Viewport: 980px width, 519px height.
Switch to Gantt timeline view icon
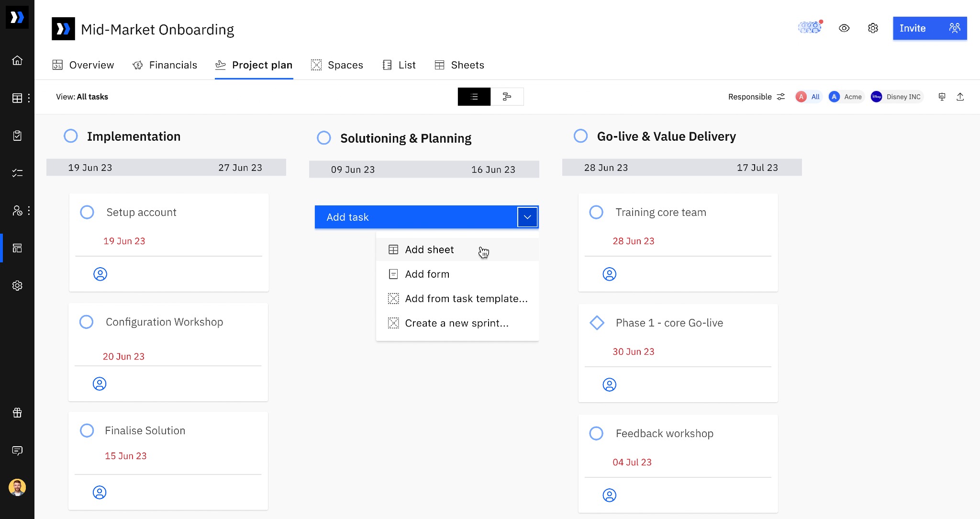pyautogui.click(x=507, y=97)
